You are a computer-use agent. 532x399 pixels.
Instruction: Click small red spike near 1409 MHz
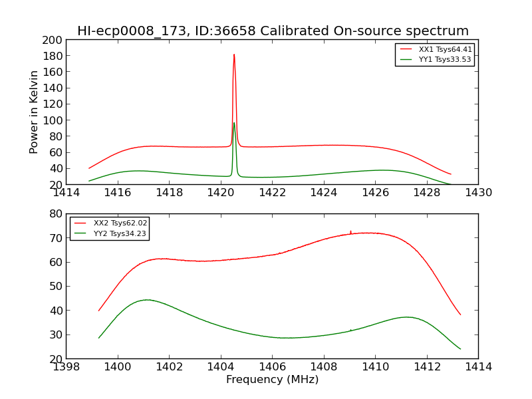[x=350, y=231]
